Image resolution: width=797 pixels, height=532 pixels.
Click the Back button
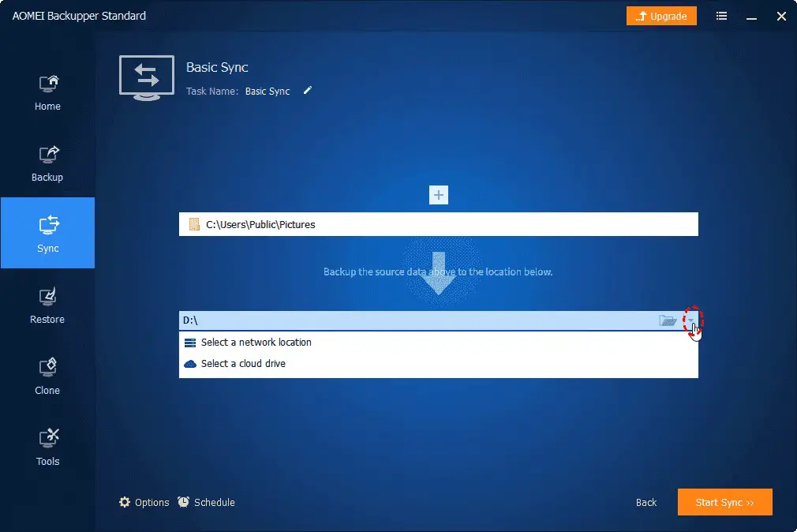tap(646, 503)
